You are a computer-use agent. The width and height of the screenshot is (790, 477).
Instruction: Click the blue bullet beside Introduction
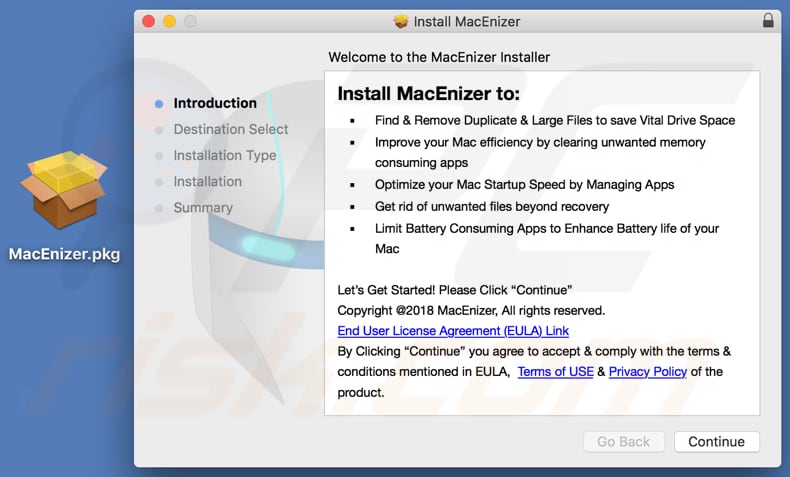159,104
